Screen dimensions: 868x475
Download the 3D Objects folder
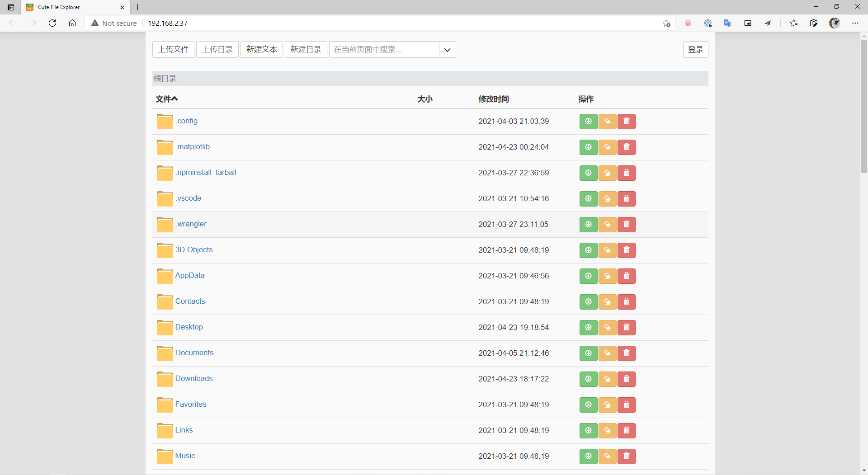coord(588,250)
